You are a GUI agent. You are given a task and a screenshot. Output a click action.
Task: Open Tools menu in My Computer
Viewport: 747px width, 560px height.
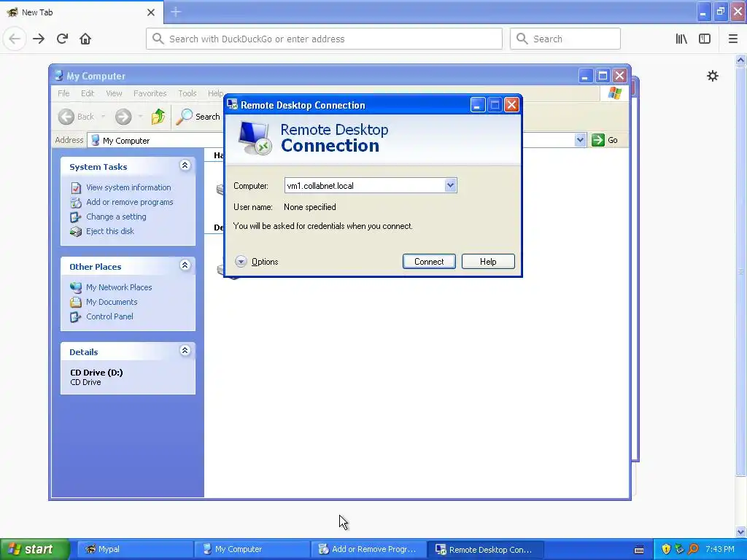(x=187, y=93)
